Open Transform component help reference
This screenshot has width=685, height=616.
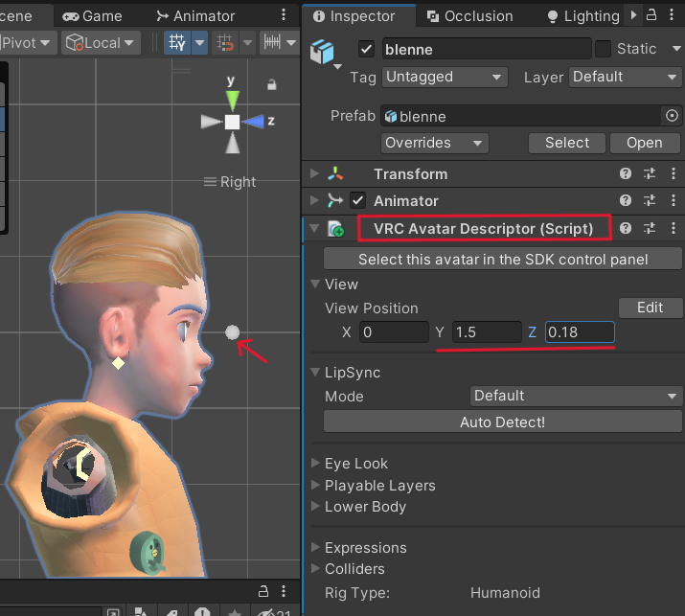(x=626, y=173)
